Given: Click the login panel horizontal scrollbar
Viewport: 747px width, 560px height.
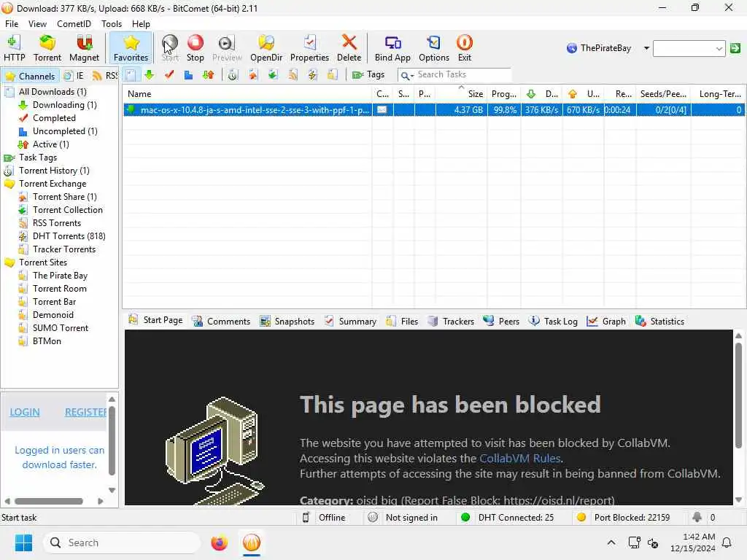Looking at the screenshot, I should 49,501.
